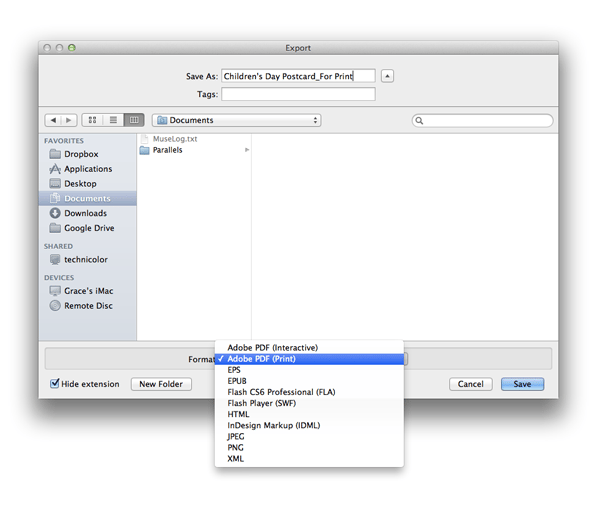Choose Adobe PDF (Print) format
600x505 pixels.
coord(309,359)
